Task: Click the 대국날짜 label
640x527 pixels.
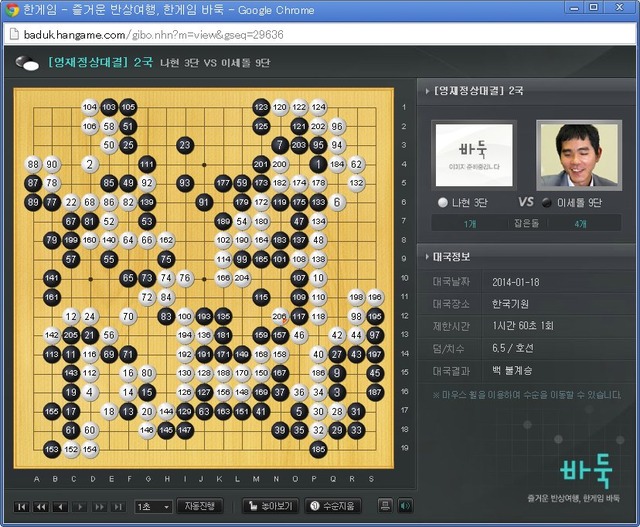Action: point(451,282)
